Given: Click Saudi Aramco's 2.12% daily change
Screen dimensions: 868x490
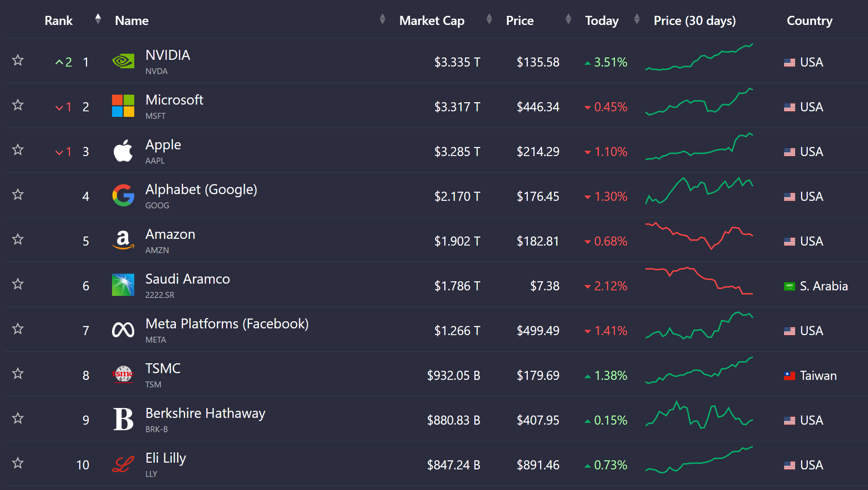Looking at the screenshot, I should tap(606, 286).
